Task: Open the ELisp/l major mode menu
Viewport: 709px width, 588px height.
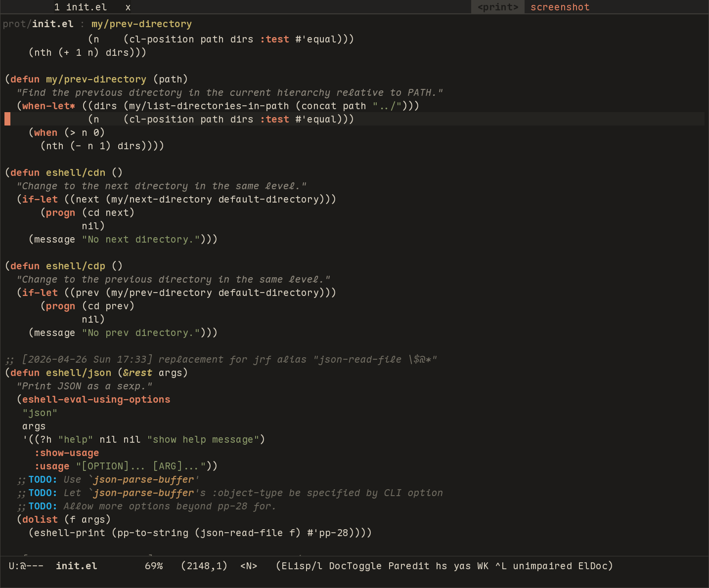Action: point(302,566)
